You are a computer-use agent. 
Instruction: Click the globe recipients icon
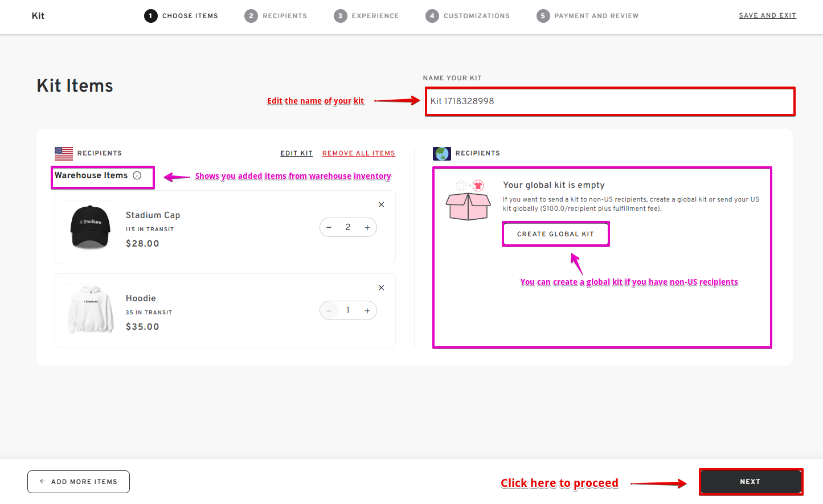coord(441,153)
